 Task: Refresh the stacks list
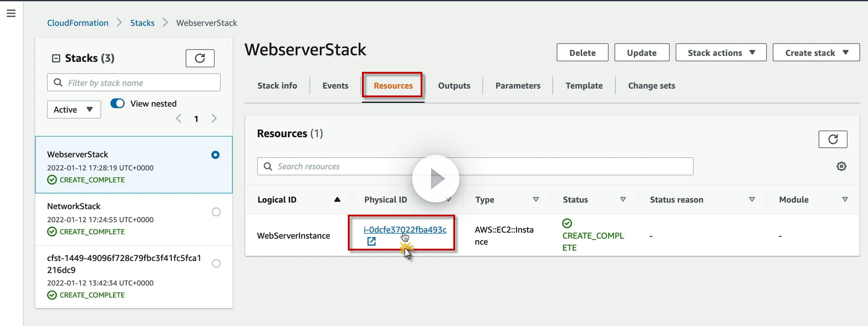click(200, 58)
